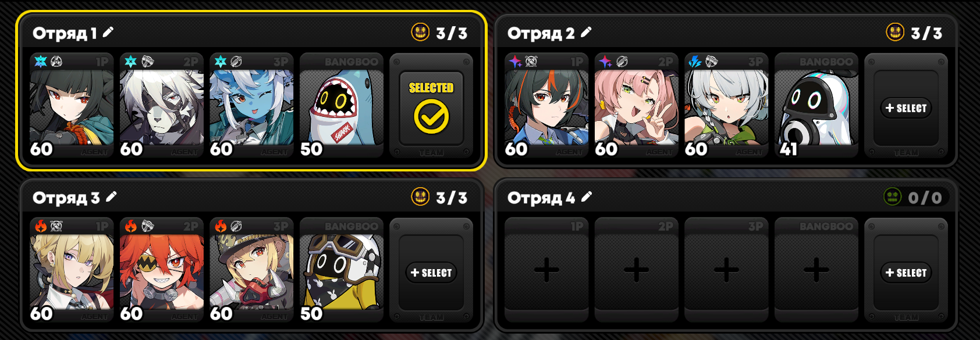
Task: Click the smiley counter icon of Отряд 1
Action: tap(420, 32)
